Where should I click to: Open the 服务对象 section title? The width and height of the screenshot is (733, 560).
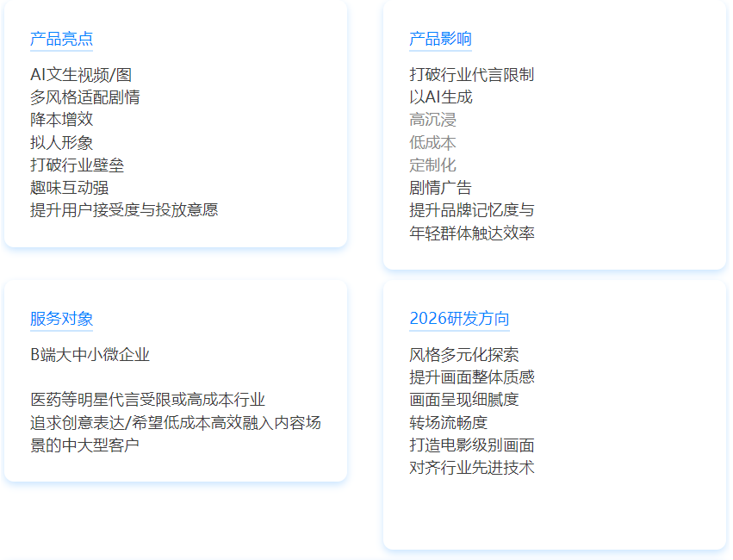(61, 319)
